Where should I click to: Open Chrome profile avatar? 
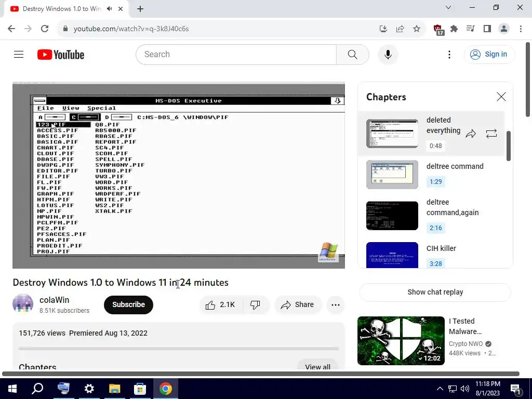pos(504,29)
